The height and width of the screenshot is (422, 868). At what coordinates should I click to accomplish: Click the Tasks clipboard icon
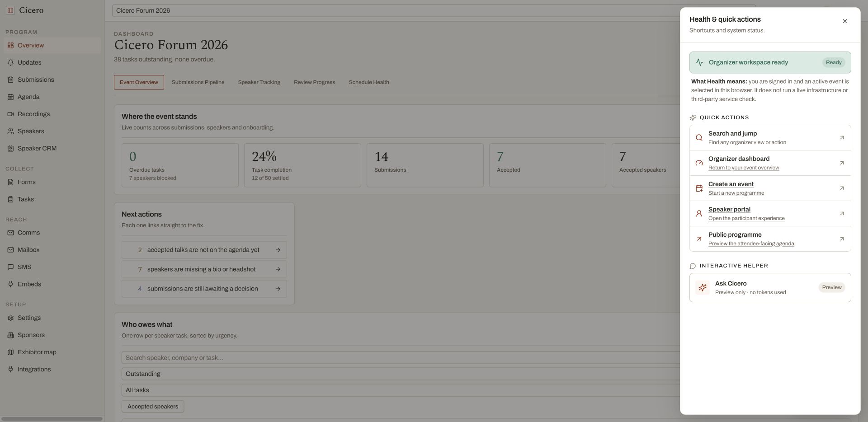point(10,199)
